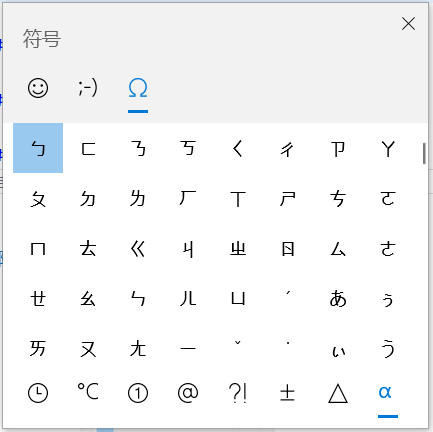The width and height of the screenshot is (433, 432).
Task: Pick the ㄖ symbol
Action: click(288, 248)
